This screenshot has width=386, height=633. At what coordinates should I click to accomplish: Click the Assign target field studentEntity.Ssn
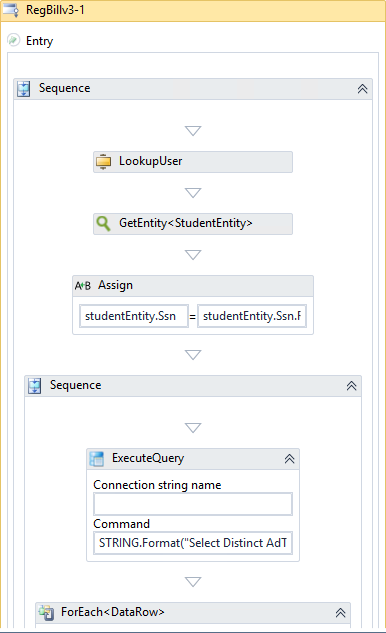tap(134, 316)
